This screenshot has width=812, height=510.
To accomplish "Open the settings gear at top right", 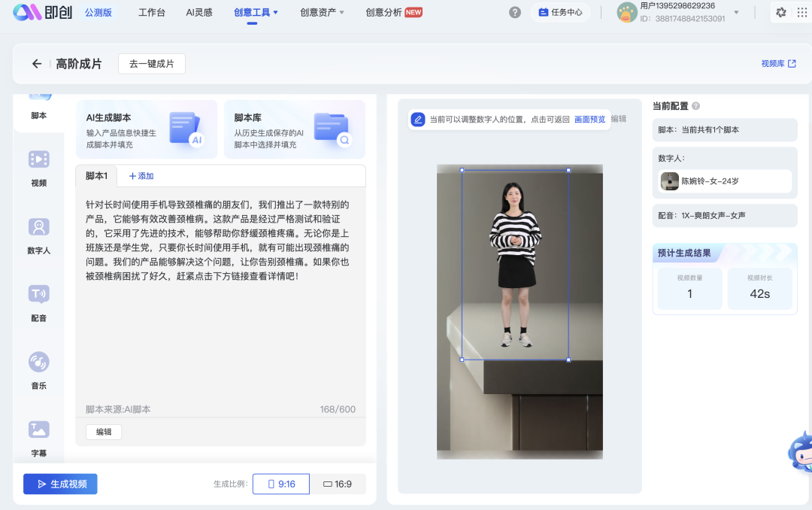I will (x=780, y=12).
